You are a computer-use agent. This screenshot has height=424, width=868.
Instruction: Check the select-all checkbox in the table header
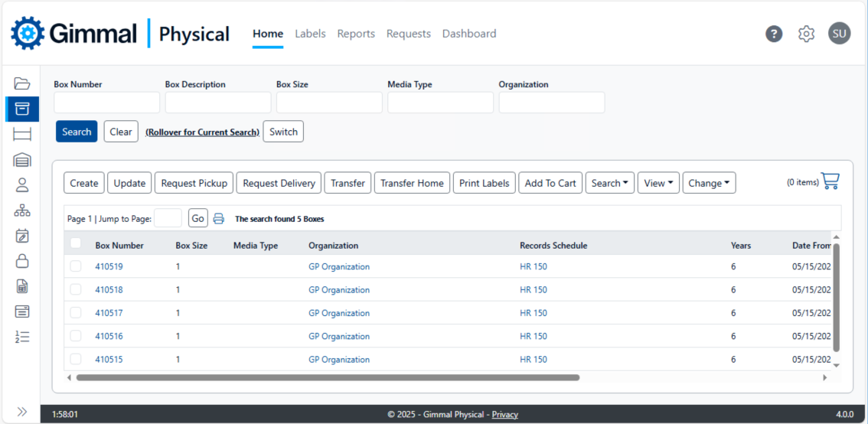76,243
